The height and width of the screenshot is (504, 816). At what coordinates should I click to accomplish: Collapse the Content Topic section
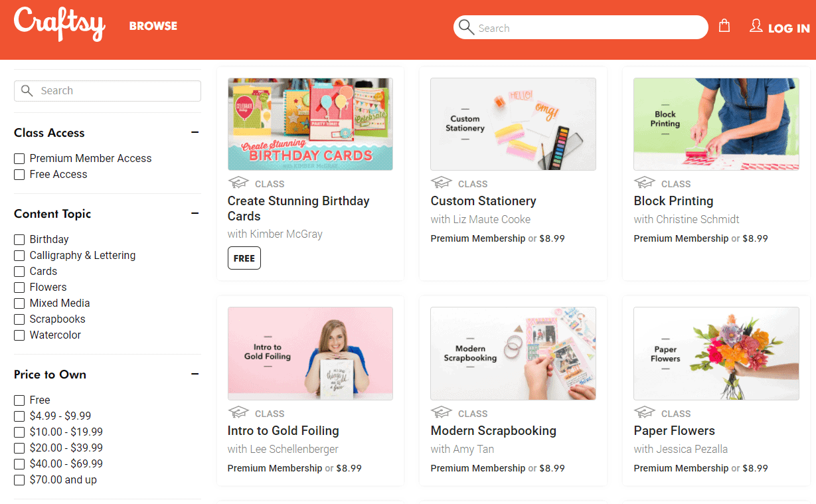pyautogui.click(x=194, y=213)
